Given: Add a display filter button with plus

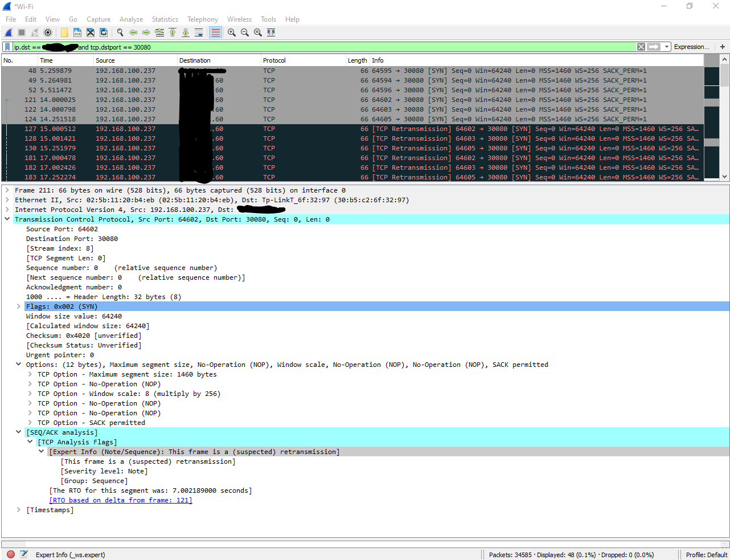Looking at the screenshot, I should [x=723, y=47].
